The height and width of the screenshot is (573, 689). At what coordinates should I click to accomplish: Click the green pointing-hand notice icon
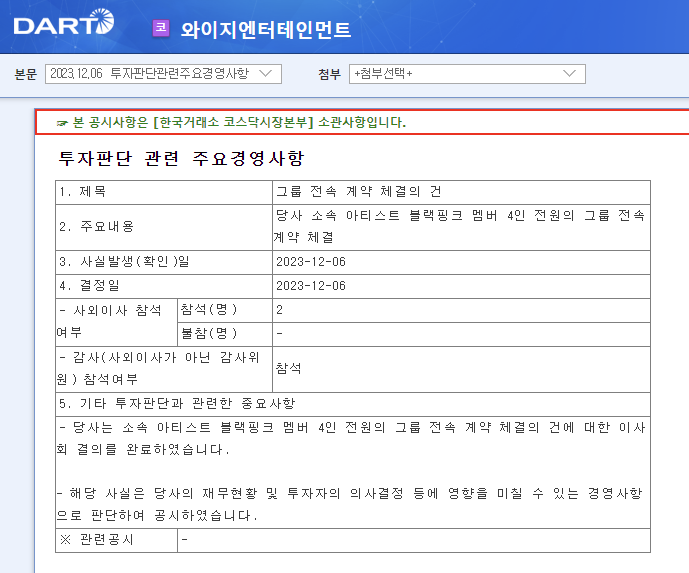tap(62, 123)
